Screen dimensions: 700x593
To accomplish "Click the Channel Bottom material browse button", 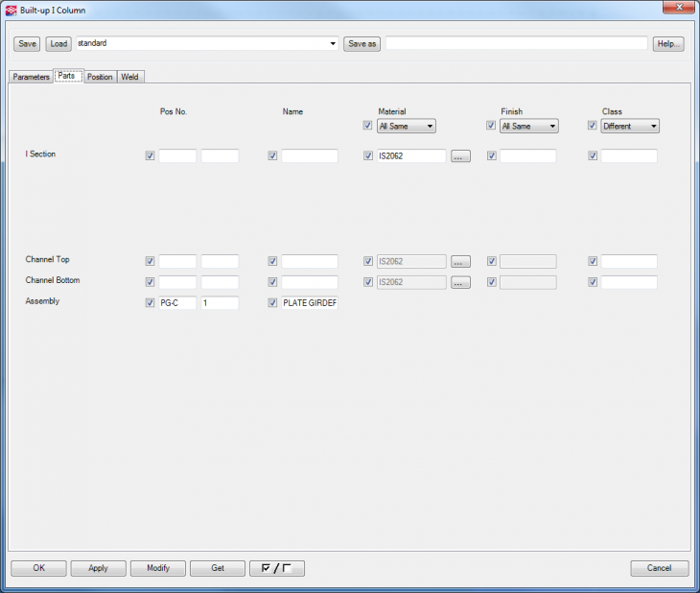I will 460,283.
